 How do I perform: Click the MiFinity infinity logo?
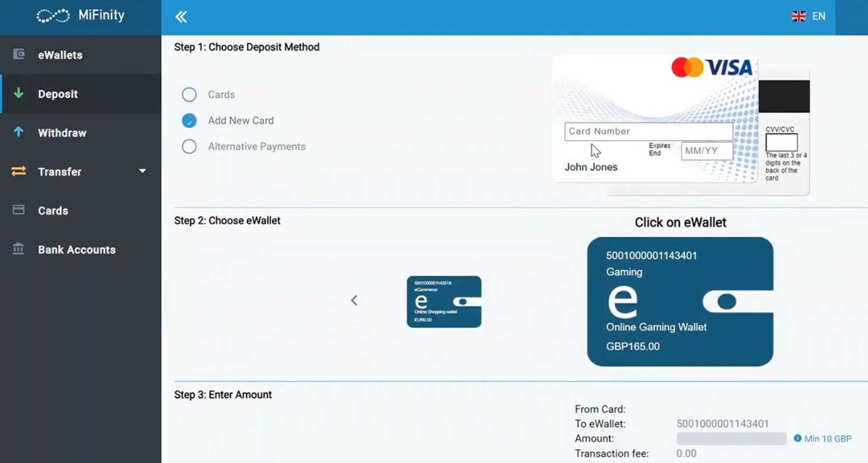tap(53, 16)
